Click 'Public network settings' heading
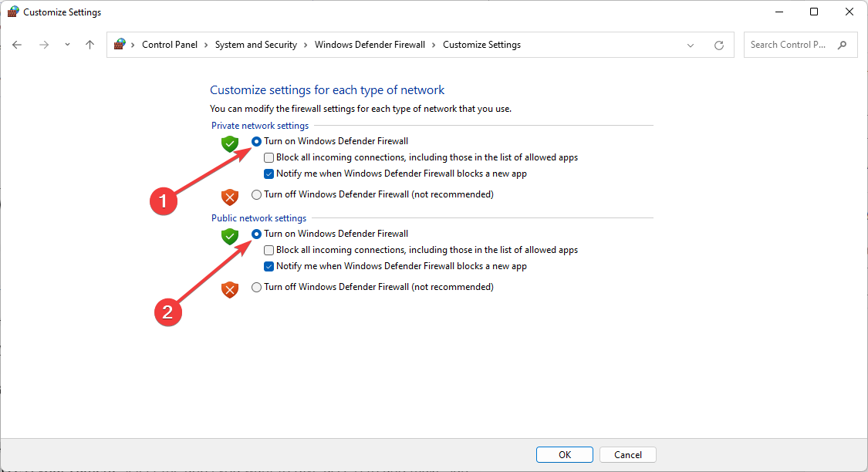Screen dimensions: 868x472 click(x=258, y=218)
